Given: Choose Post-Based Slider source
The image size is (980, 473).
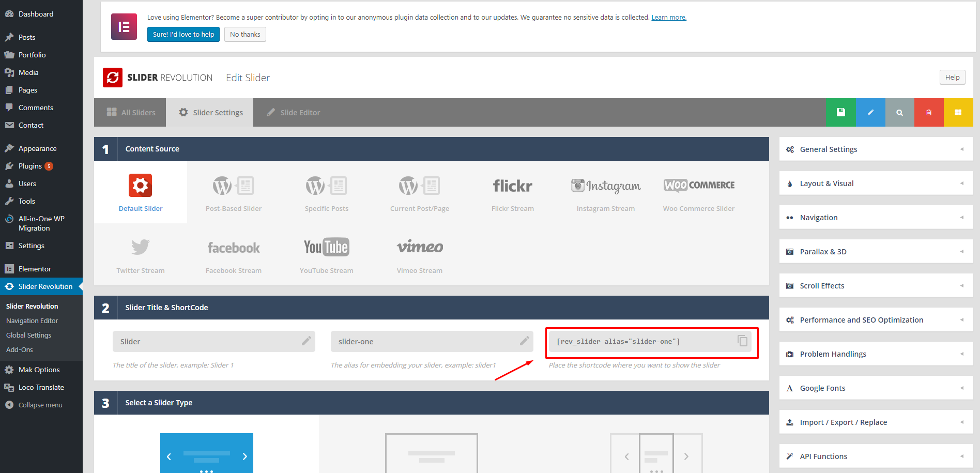Looking at the screenshot, I should tap(234, 192).
